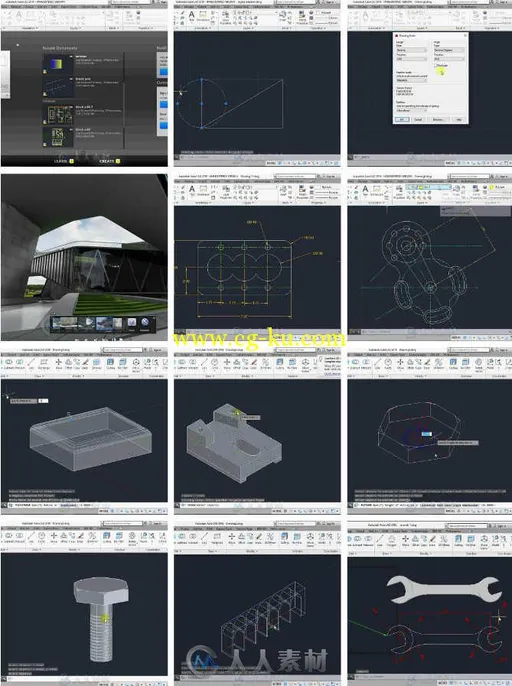Open the lighting units dropdown in the units dialog

coord(411,110)
